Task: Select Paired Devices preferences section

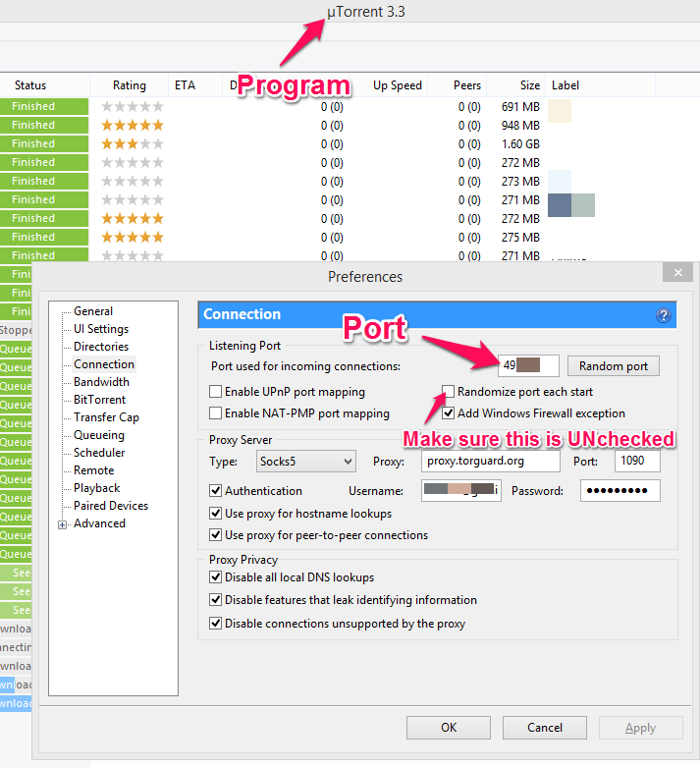Action: click(x=111, y=506)
